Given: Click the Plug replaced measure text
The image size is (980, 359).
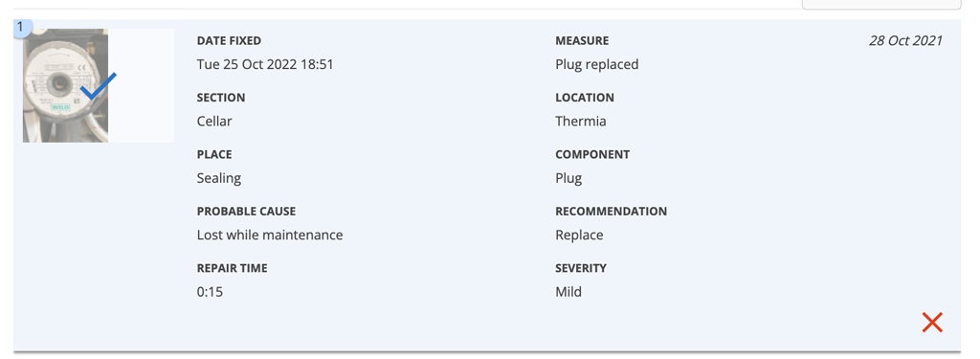Looking at the screenshot, I should [x=597, y=64].
